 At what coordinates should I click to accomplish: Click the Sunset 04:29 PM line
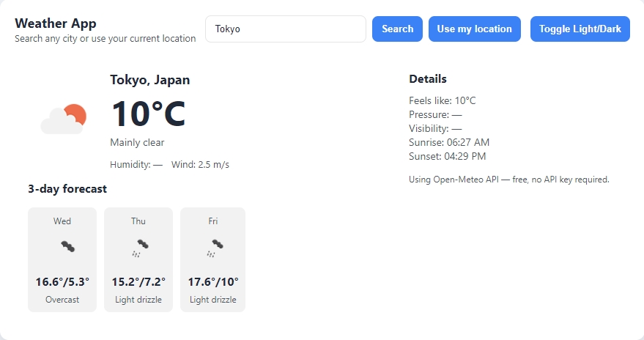[x=447, y=156]
